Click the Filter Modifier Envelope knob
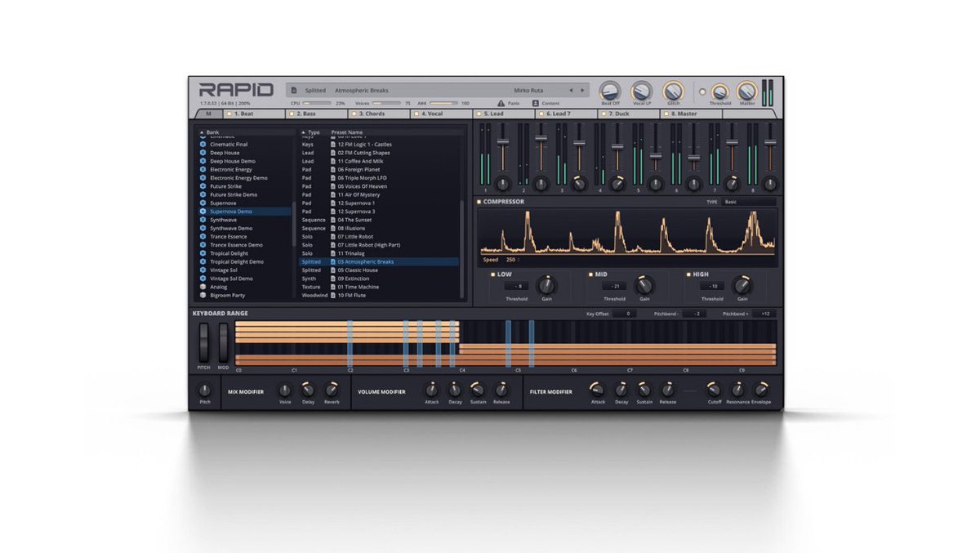Viewport: 980px width, 553px height. click(x=761, y=390)
